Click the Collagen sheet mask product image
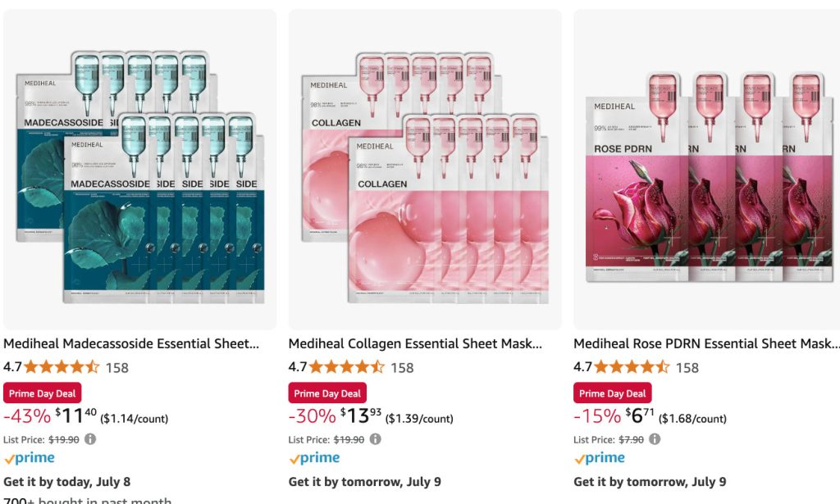The image size is (840, 504). click(425, 170)
